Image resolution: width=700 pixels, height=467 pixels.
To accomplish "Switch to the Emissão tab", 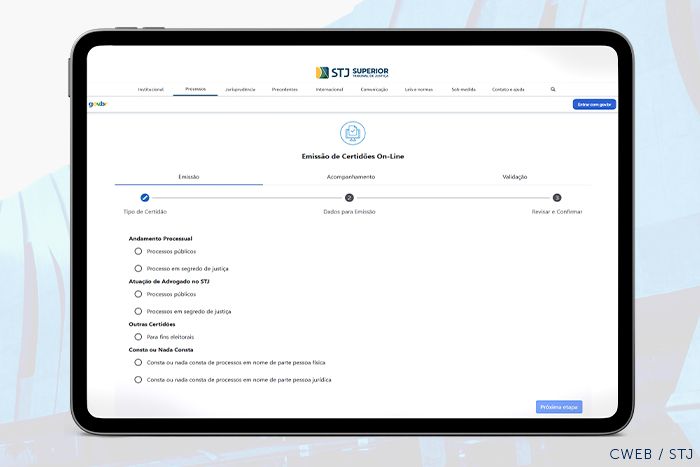I will tap(189, 177).
